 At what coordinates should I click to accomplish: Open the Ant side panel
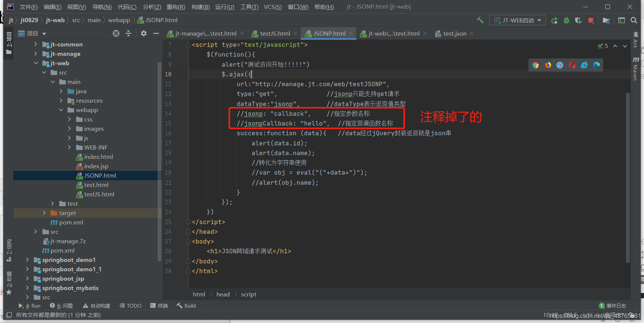pos(635,40)
